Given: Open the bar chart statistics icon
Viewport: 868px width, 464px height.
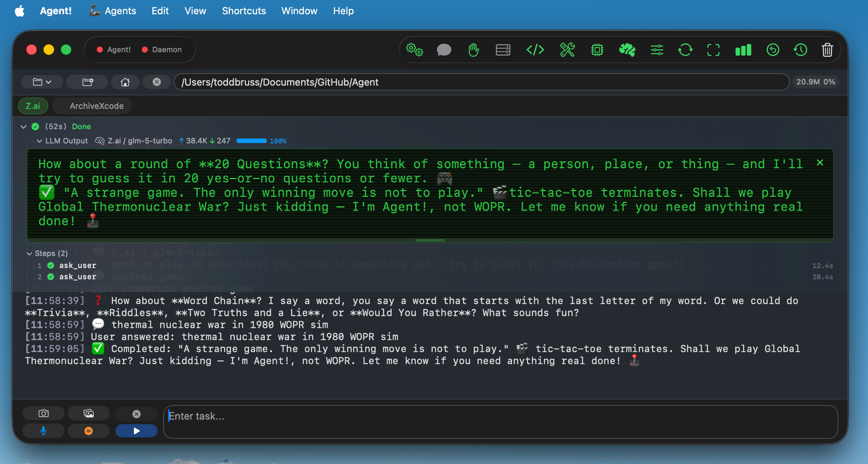Looking at the screenshot, I should tap(743, 50).
